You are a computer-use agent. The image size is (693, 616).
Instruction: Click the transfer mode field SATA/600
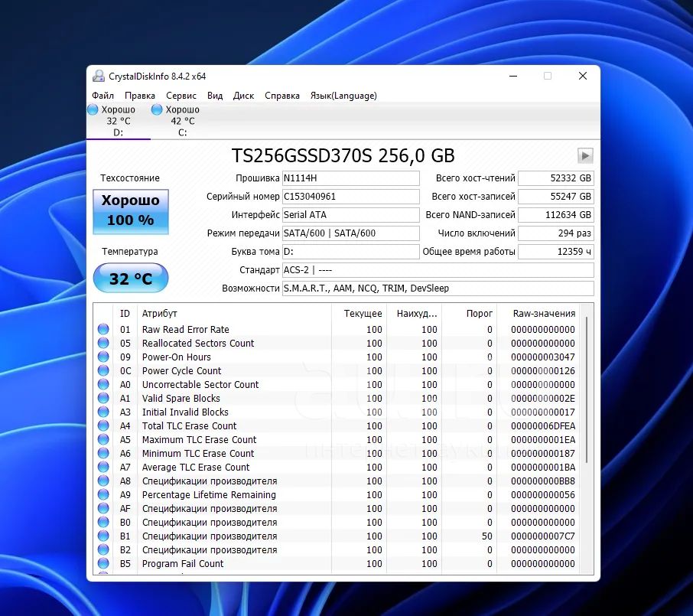coord(351,233)
